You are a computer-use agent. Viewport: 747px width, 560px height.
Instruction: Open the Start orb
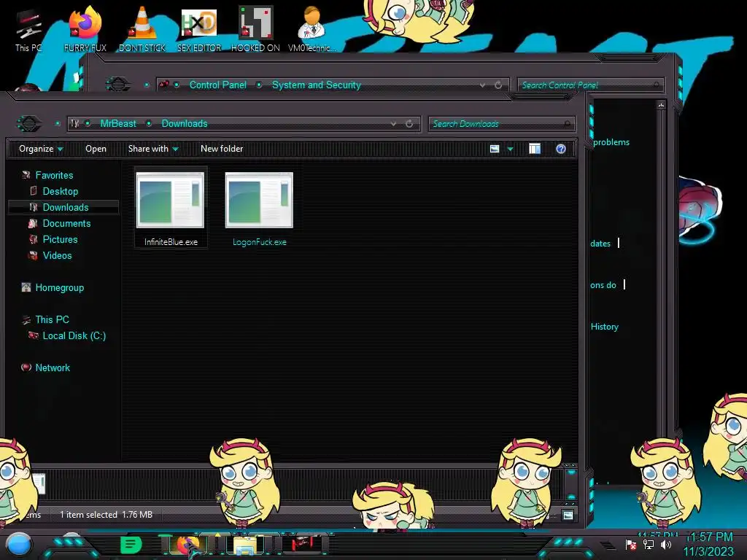[19, 545]
